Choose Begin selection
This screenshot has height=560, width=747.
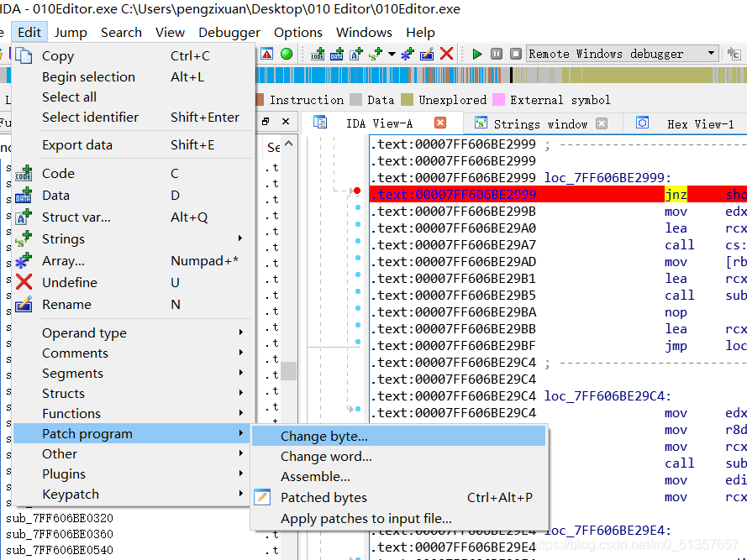132,76
